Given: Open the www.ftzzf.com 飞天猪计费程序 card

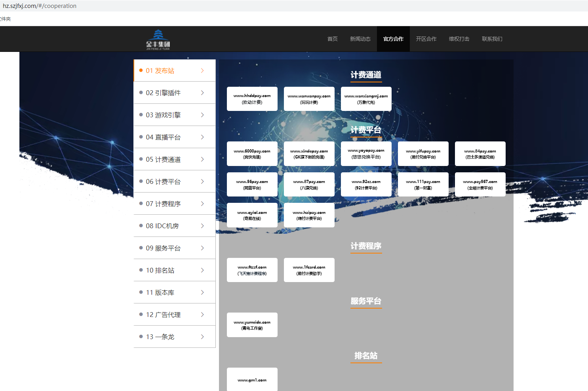Looking at the screenshot, I should click(252, 270).
